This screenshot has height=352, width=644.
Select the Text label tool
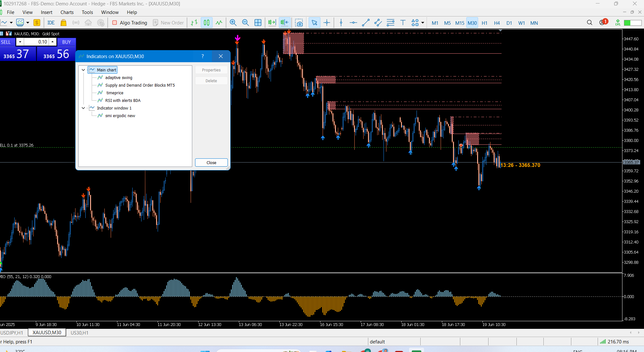(403, 23)
